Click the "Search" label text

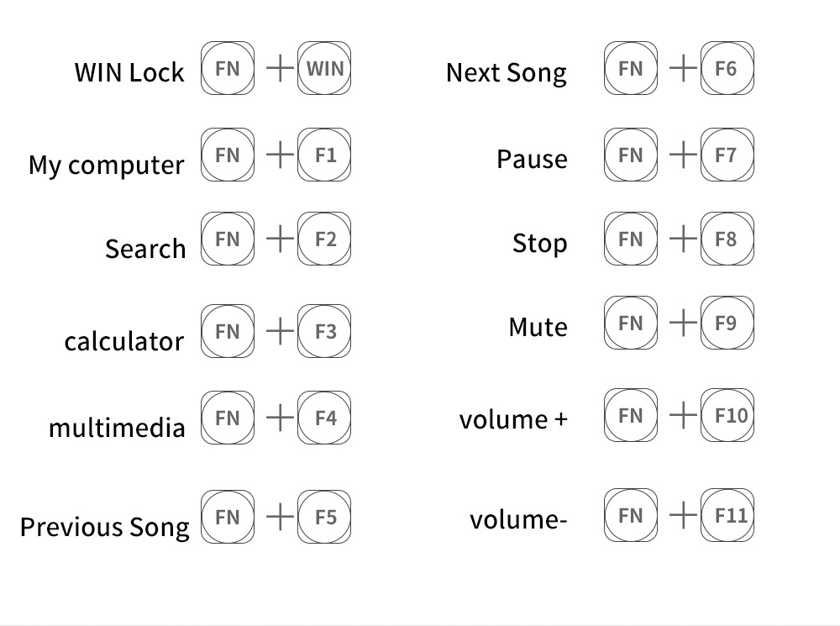(145, 249)
